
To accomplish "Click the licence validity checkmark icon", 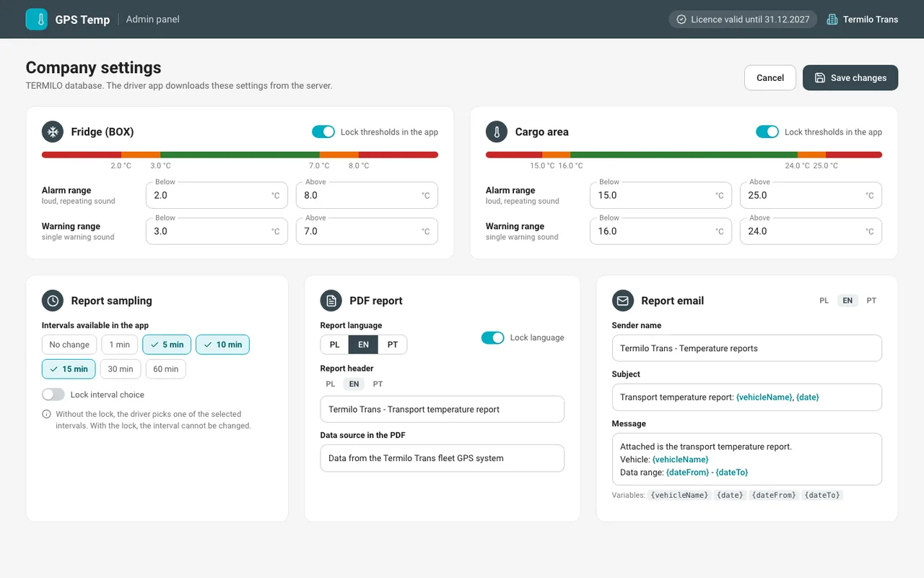I will [681, 20].
